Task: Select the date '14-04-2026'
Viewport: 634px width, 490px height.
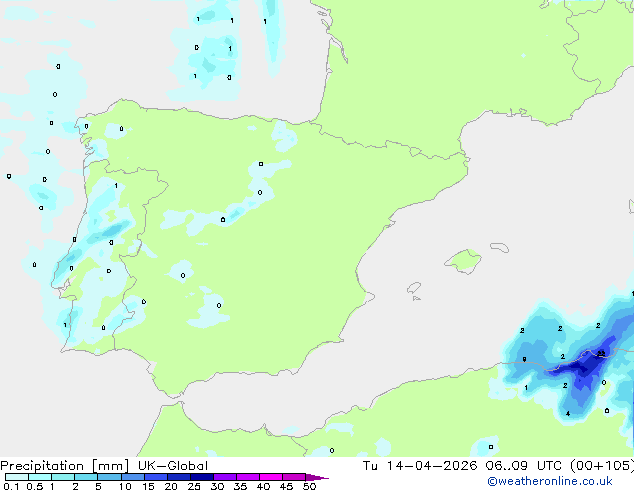Action: [432, 466]
